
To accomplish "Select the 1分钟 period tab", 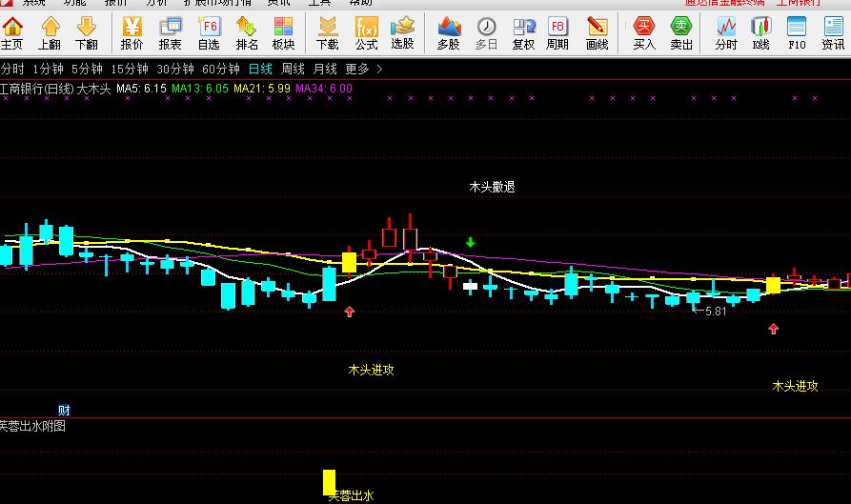I will tap(48, 70).
